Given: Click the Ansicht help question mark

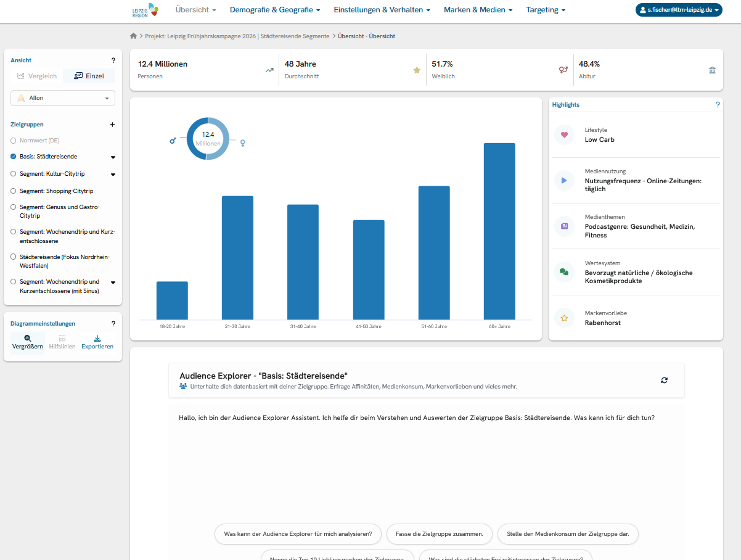Looking at the screenshot, I should (x=113, y=60).
